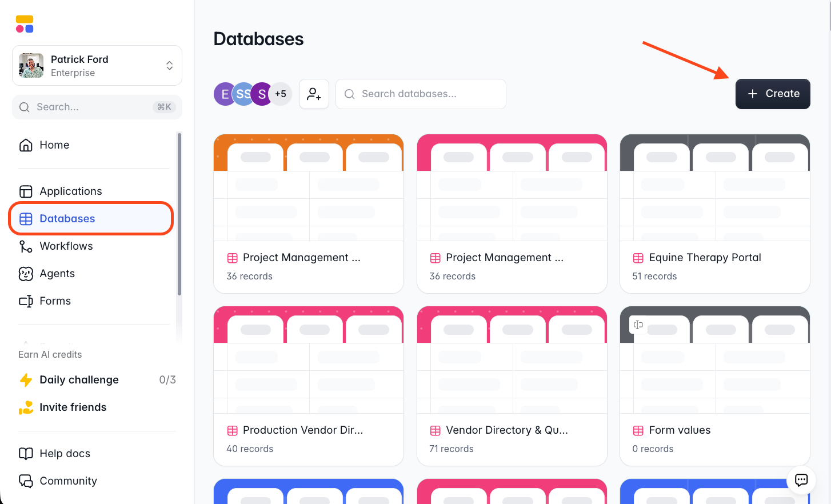Click the Workflows branch icon
Image resolution: width=831 pixels, height=504 pixels.
(26, 246)
